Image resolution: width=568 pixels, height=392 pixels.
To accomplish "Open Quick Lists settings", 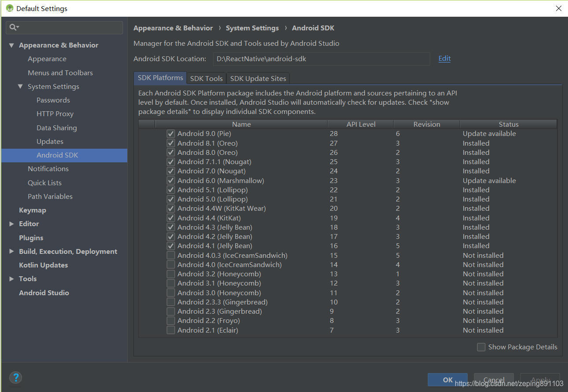I will click(x=44, y=183).
